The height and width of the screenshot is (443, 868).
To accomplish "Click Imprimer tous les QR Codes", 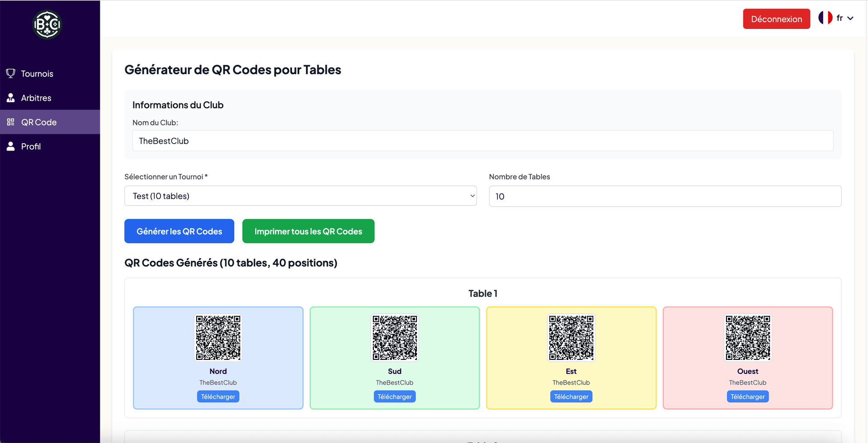I will tap(308, 231).
